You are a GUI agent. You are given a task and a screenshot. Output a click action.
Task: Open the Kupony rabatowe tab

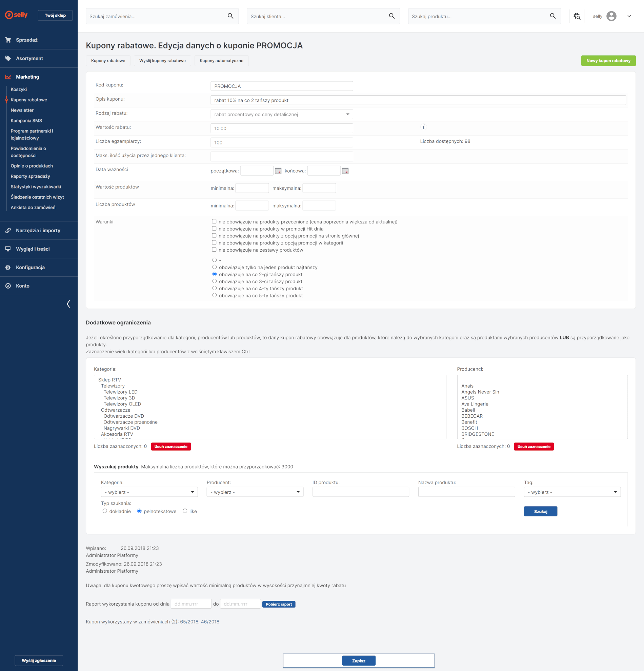[x=108, y=61]
